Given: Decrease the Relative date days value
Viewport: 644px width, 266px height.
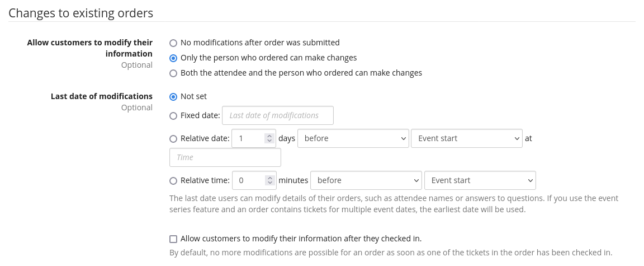Looking at the screenshot, I should [269, 141].
